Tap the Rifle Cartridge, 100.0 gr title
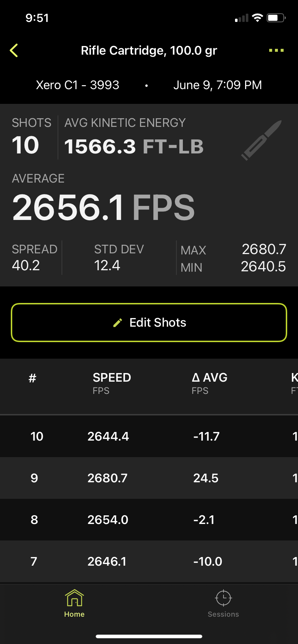 coord(149,51)
